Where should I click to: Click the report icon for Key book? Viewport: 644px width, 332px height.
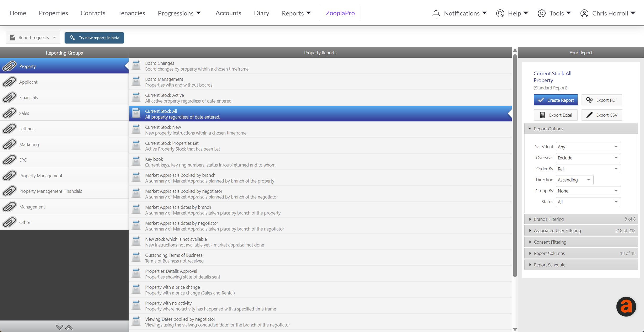(x=136, y=162)
